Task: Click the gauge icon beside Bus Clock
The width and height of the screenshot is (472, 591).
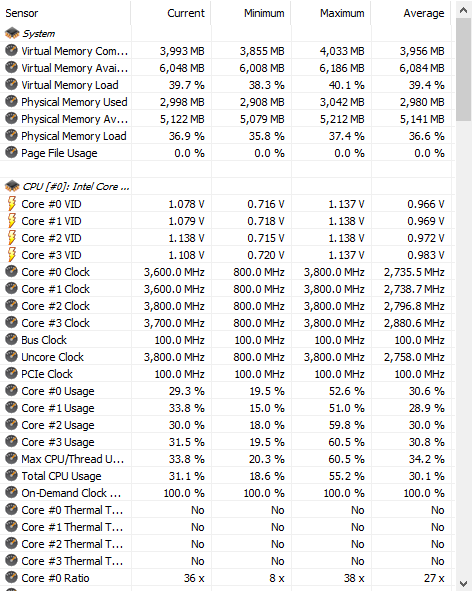Action: [x=12, y=340]
